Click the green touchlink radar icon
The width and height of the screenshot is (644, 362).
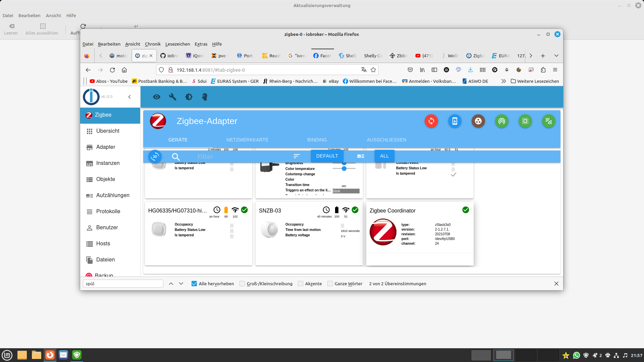[x=502, y=121]
